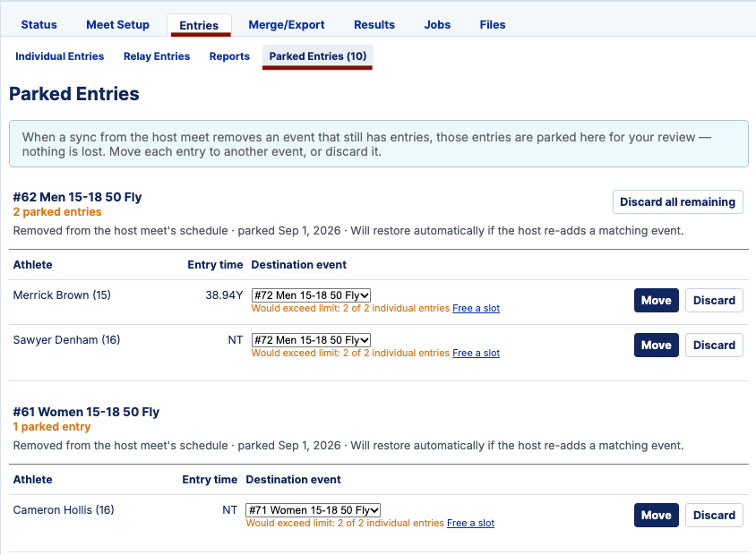
Task: Switch to Meet Setup tab
Action: 117,24
